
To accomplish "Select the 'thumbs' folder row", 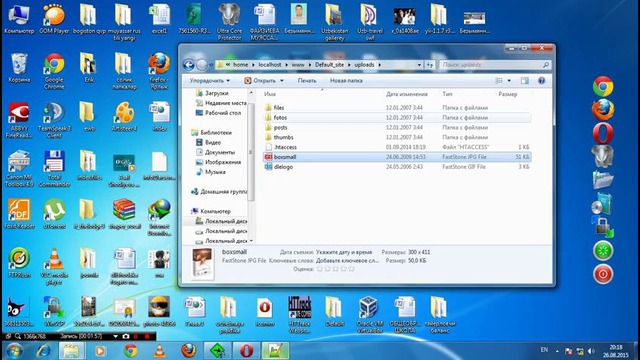I will pos(397,137).
